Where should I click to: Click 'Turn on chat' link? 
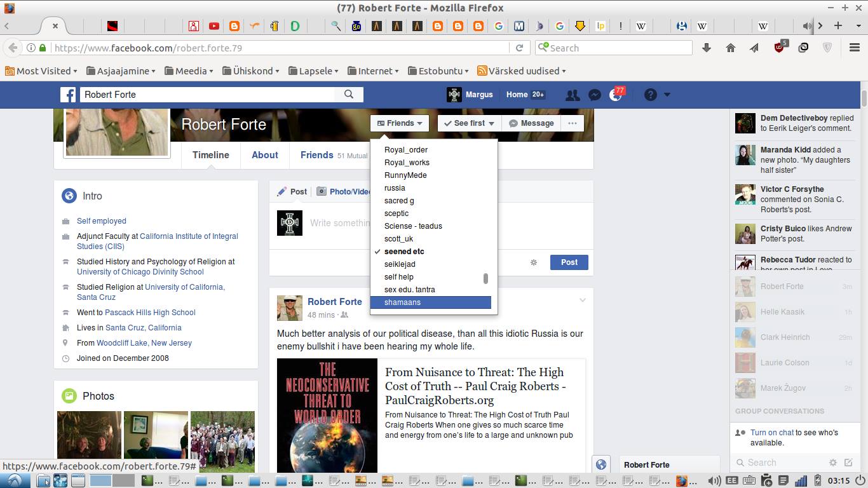coord(771,433)
